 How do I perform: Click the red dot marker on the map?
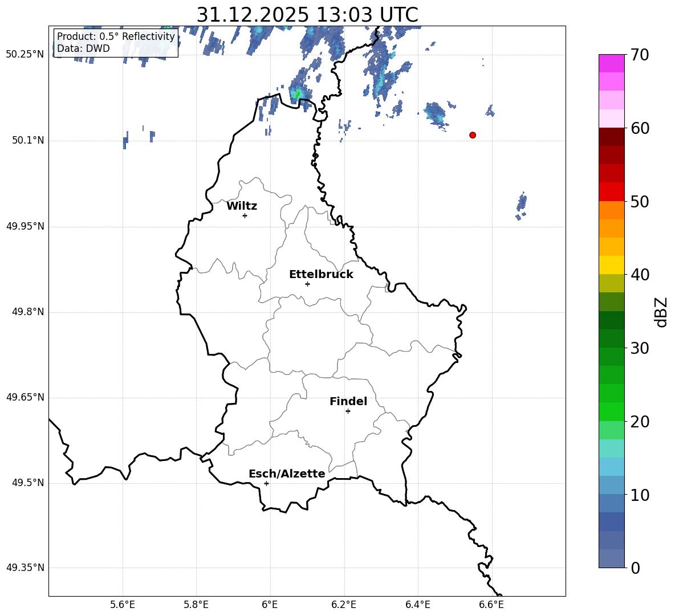point(473,135)
